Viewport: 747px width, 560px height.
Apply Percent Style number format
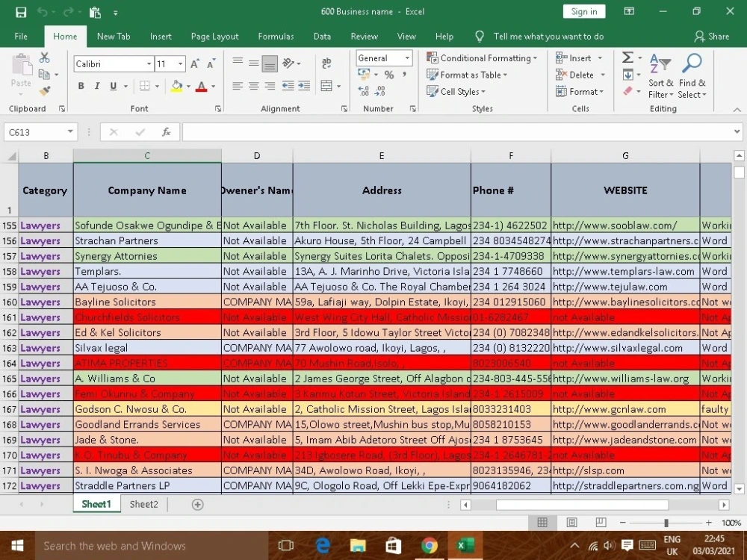tap(389, 75)
